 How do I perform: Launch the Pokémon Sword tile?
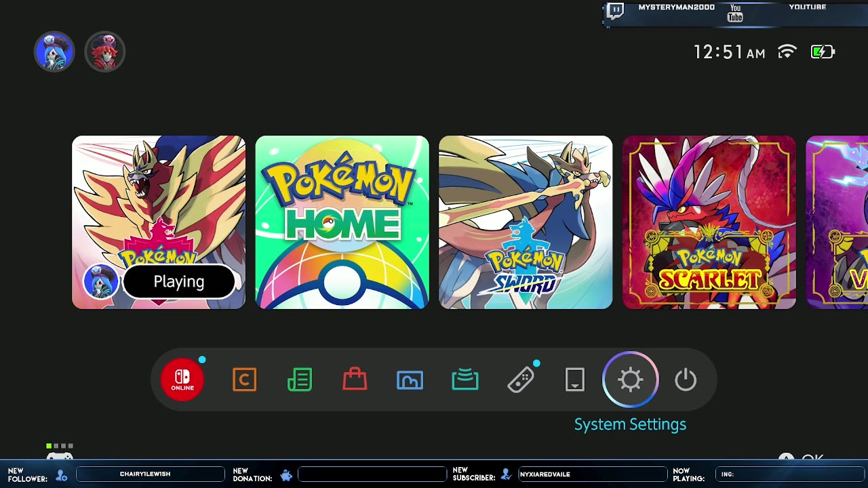[526, 222]
